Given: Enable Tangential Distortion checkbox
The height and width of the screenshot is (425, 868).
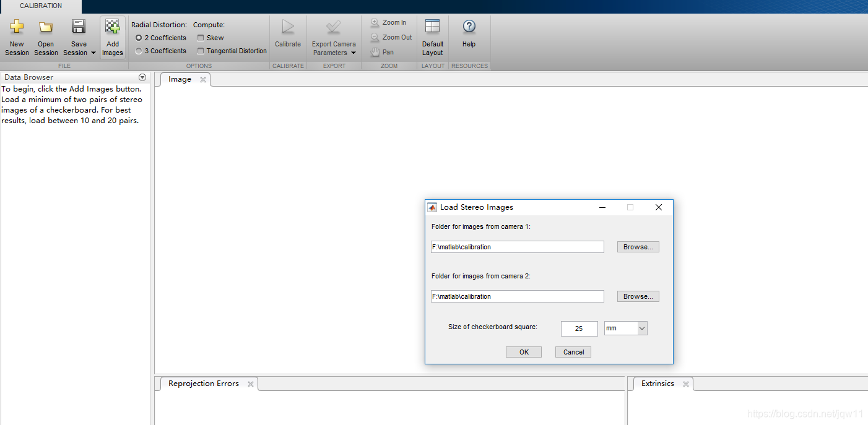Looking at the screenshot, I should 201,51.
